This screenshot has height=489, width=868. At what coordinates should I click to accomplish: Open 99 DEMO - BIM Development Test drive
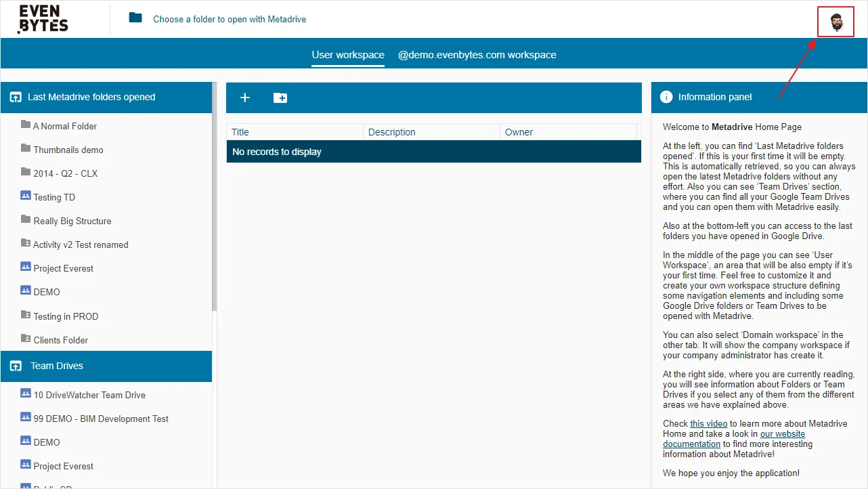tap(101, 419)
